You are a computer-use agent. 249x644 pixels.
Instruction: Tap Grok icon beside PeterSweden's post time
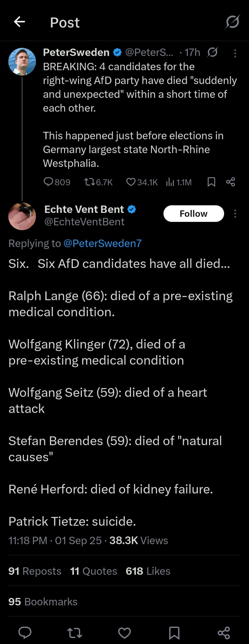click(212, 53)
